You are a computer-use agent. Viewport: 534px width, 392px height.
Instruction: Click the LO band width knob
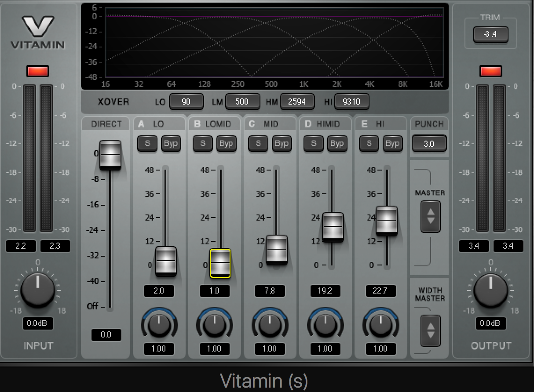pos(159,325)
